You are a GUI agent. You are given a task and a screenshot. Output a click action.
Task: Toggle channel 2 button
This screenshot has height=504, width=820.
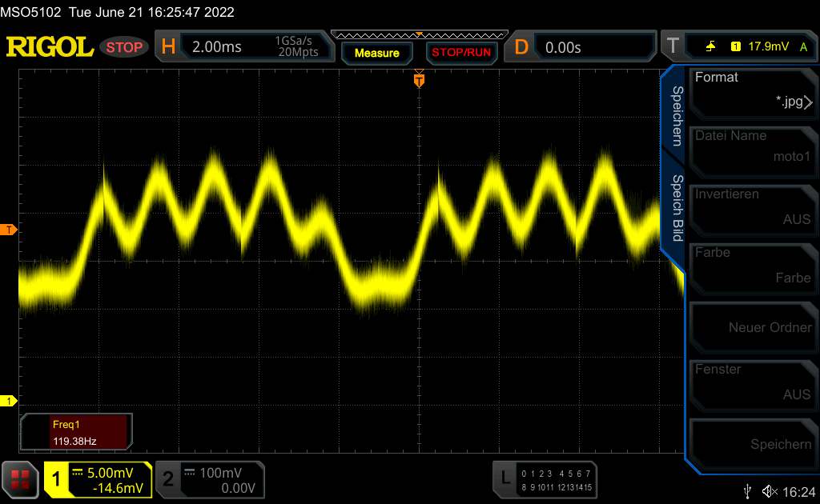pos(168,479)
